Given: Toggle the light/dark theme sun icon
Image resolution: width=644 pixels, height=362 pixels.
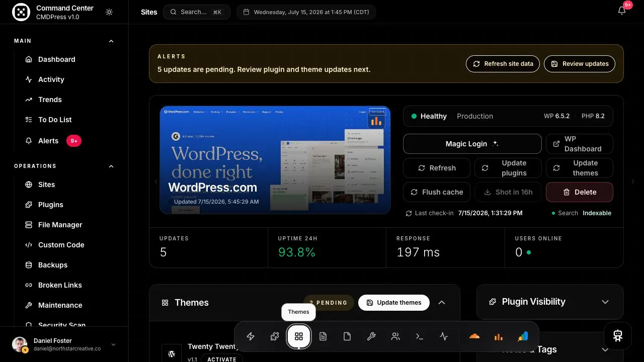Looking at the screenshot, I should [109, 12].
